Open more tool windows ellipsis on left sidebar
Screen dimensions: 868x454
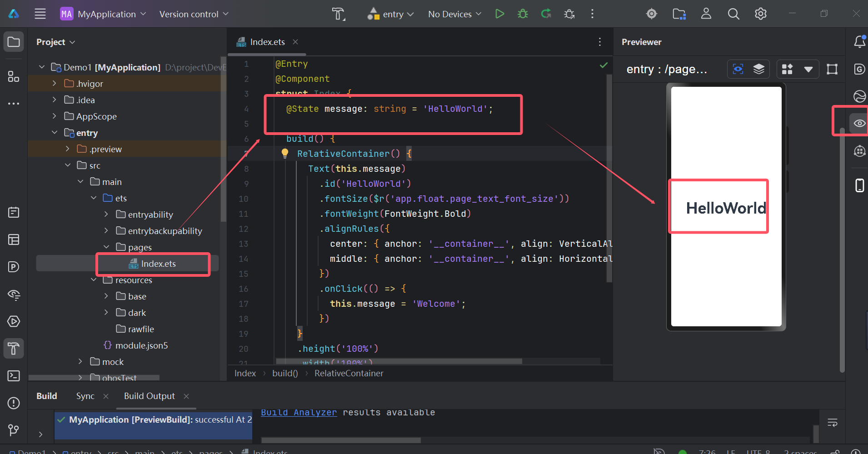[x=14, y=104]
